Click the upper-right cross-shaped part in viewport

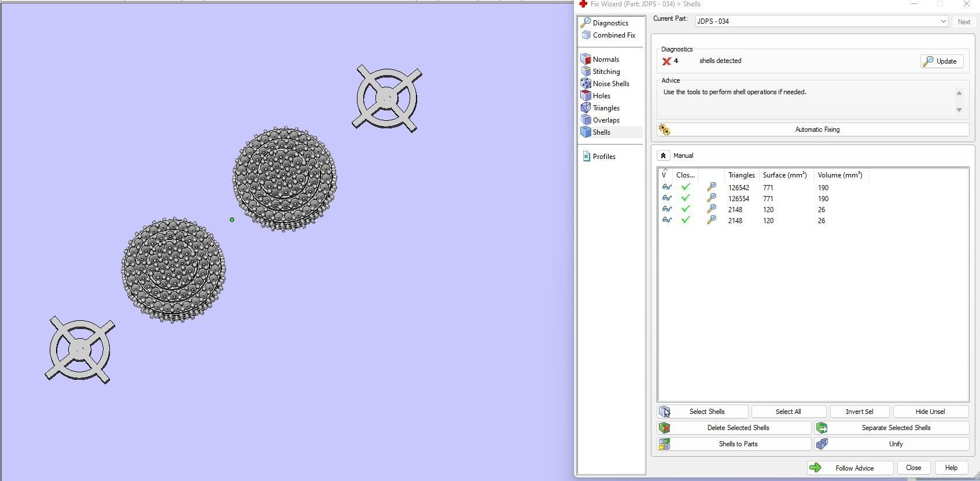click(387, 98)
